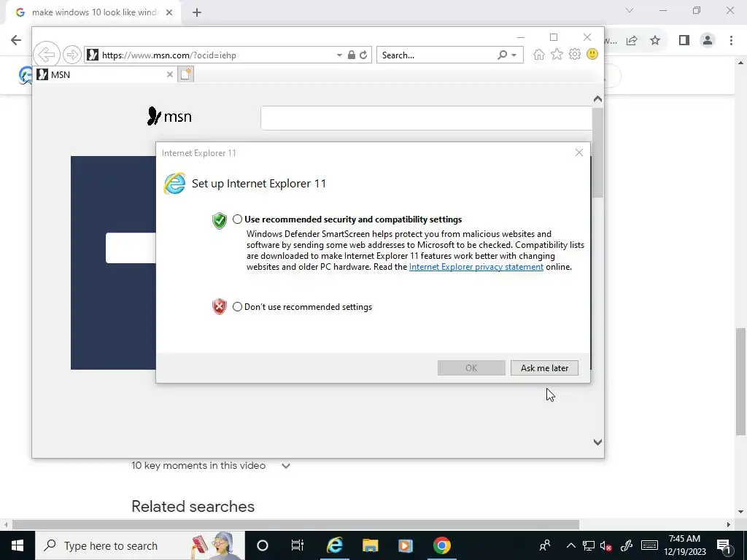Go back in Internet Explorer
Screen dimensions: 747x560
coord(47,55)
